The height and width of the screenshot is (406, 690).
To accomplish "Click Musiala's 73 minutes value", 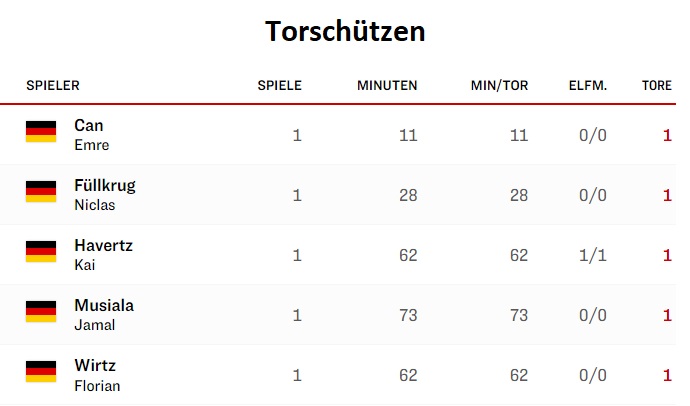I will [x=408, y=315].
